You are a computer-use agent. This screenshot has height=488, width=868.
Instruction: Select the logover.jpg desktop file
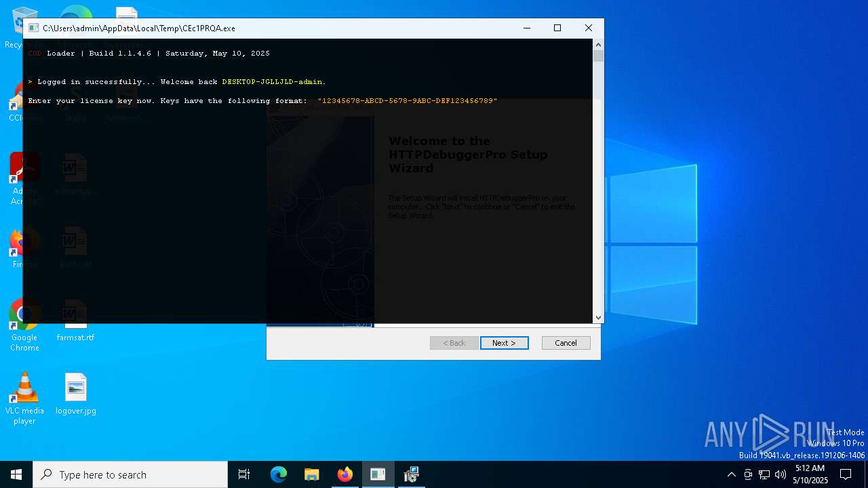[76, 394]
